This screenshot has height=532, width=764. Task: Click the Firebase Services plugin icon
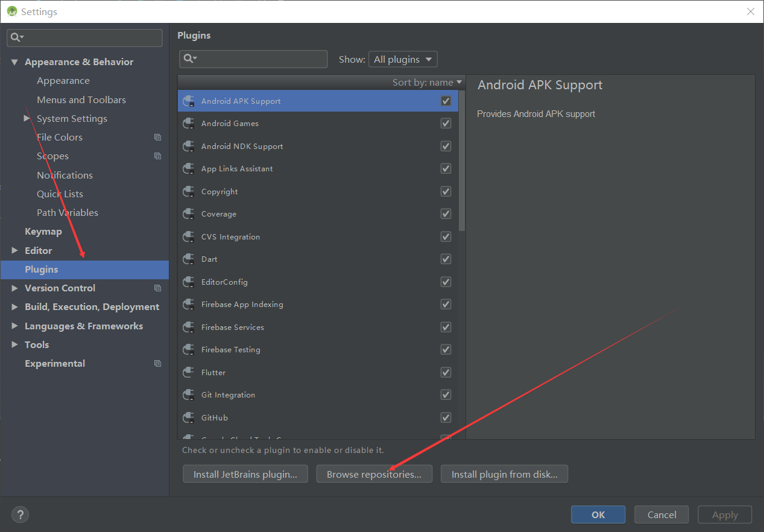pos(188,327)
